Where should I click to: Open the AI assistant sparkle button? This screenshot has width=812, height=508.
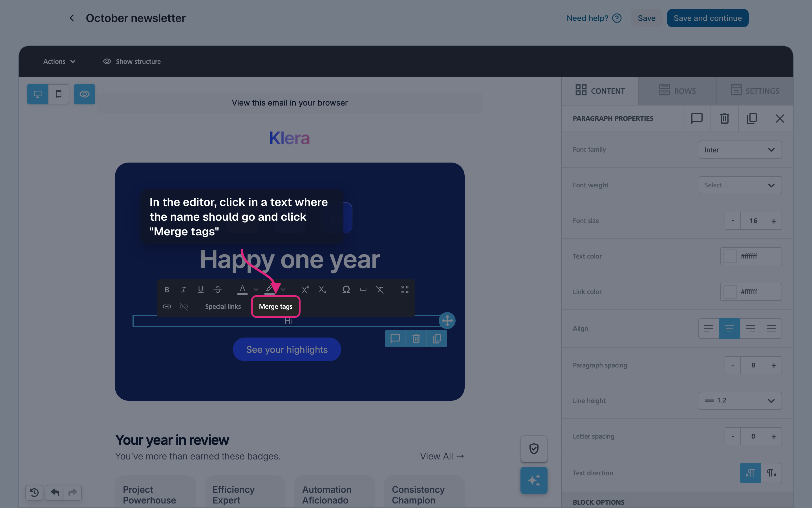[x=534, y=480]
